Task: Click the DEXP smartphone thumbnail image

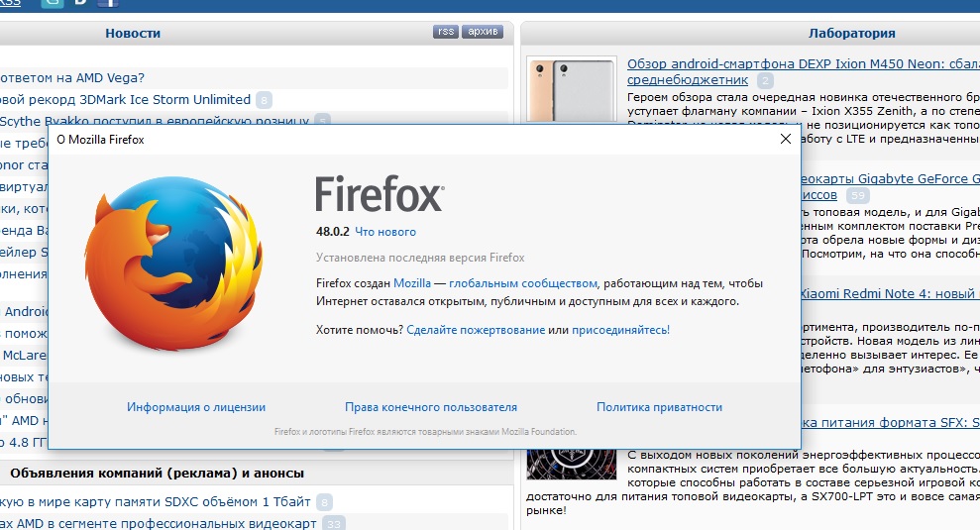Action: pyautogui.click(x=571, y=90)
